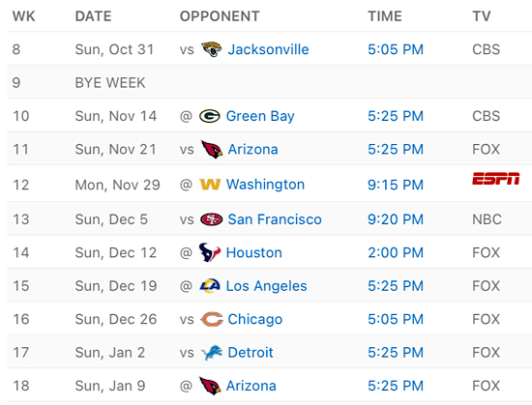Open the Jacksonville team link

click(x=268, y=49)
